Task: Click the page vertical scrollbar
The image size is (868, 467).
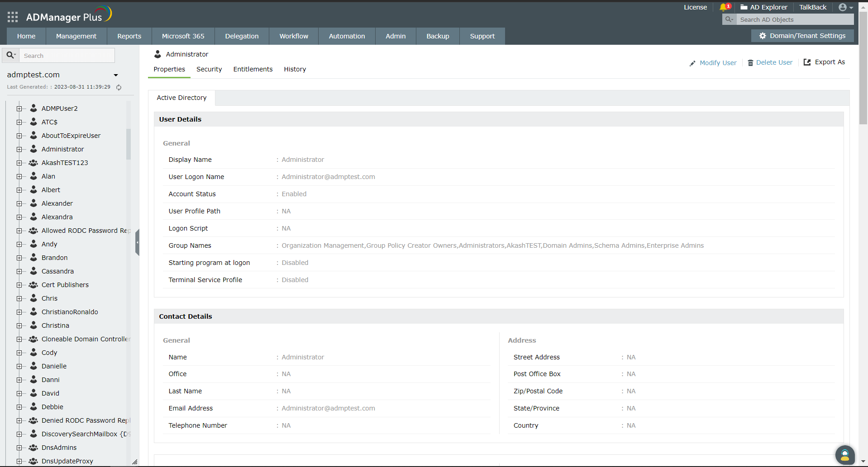Action: pos(863,68)
